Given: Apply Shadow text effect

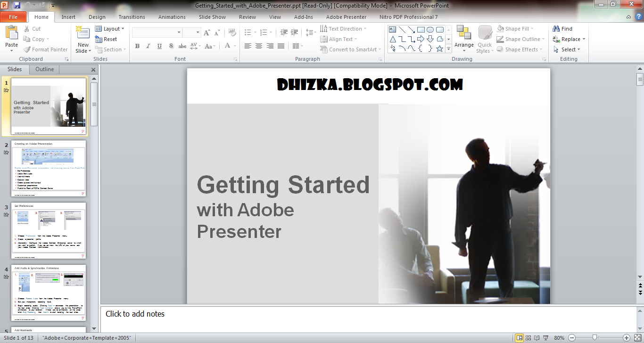Looking at the screenshot, I should (x=171, y=46).
